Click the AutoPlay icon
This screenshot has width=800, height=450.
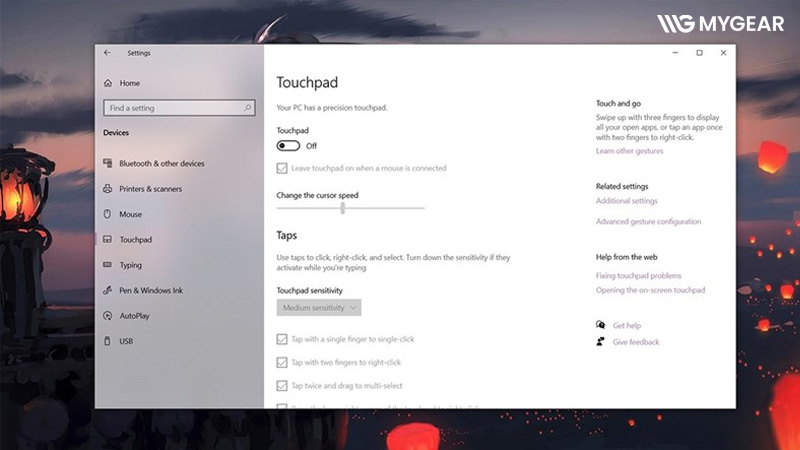(108, 315)
